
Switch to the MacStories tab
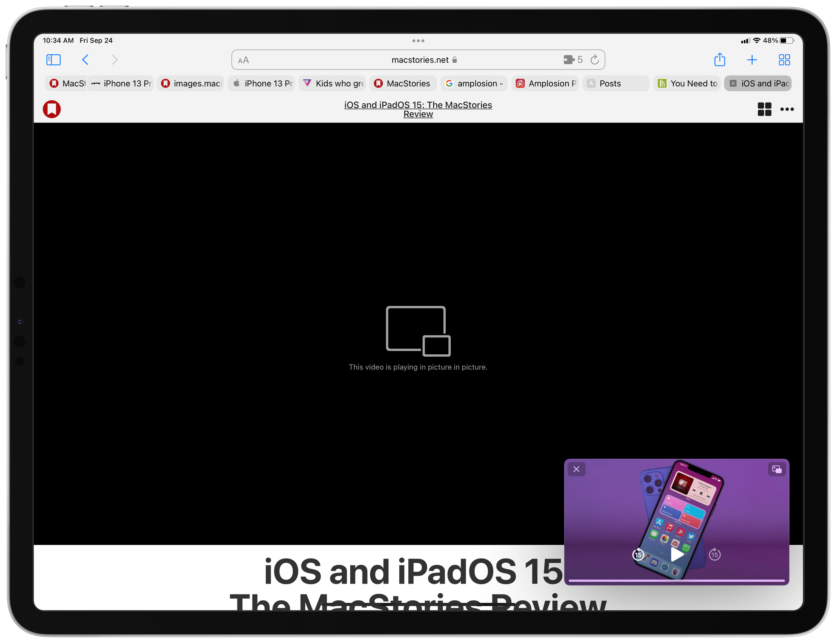pyautogui.click(x=403, y=83)
